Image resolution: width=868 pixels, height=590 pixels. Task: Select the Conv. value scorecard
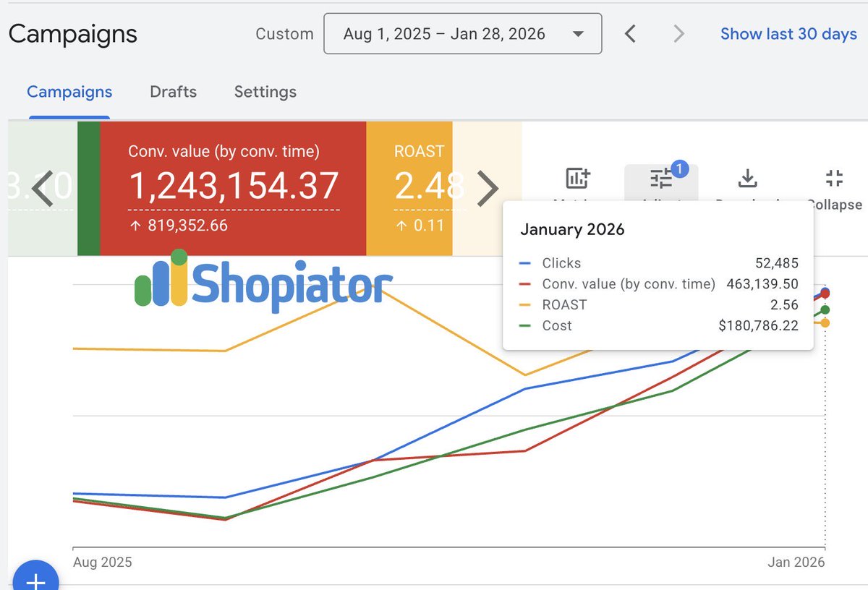(x=233, y=187)
